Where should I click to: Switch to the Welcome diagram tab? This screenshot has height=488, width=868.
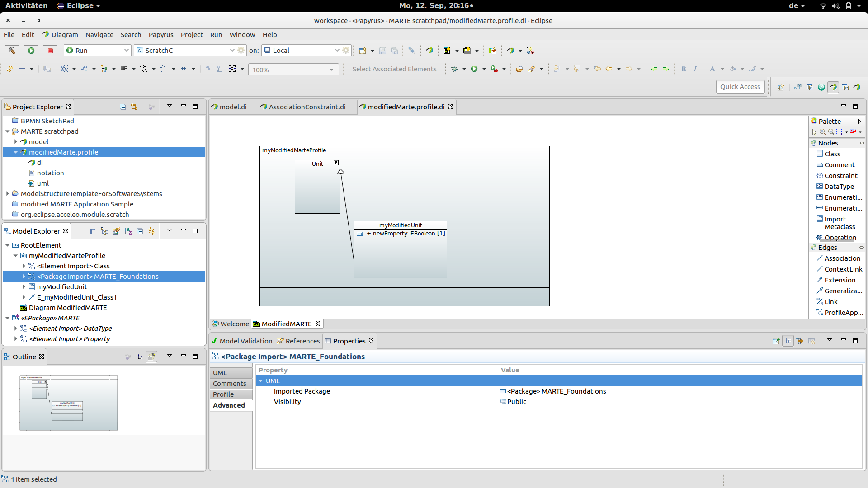pos(231,324)
